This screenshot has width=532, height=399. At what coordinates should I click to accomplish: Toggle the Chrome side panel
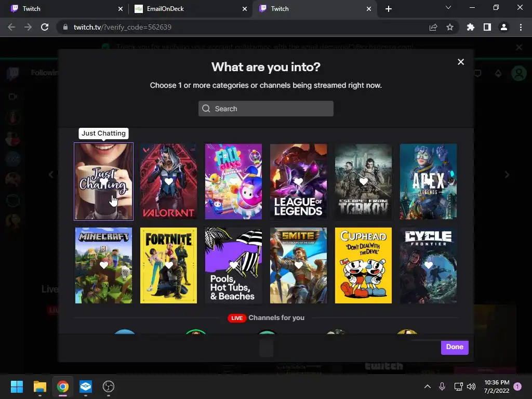coord(487,27)
